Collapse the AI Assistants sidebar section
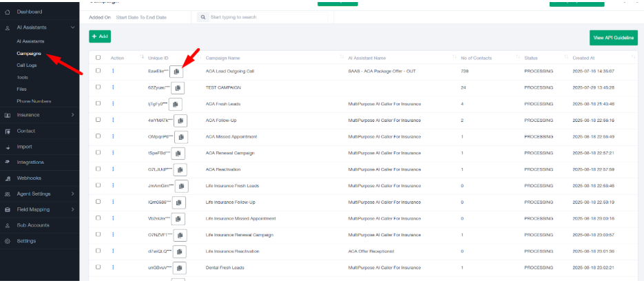This screenshot has width=644, height=283. (73, 28)
